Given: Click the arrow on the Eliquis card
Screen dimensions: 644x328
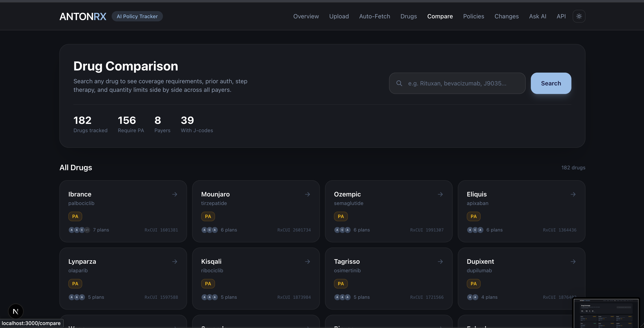Looking at the screenshot, I should click(x=573, y=194).
